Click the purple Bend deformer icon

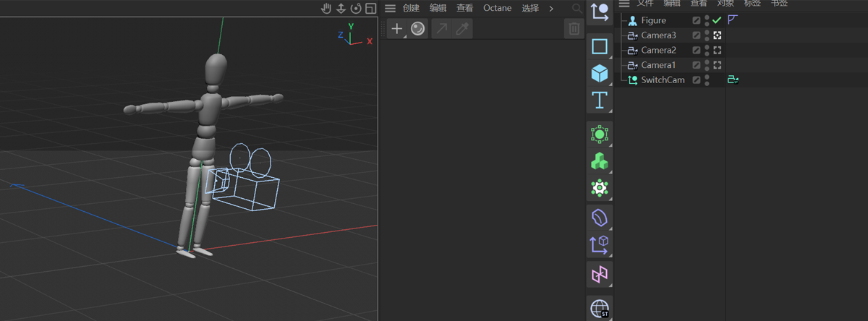point(600,217)
